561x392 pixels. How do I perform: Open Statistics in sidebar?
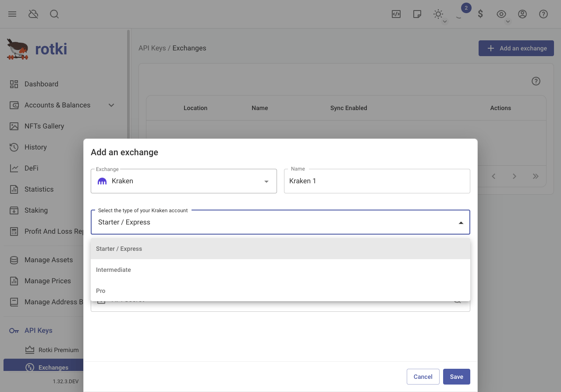pyautogui.click(x=63, y=189)
